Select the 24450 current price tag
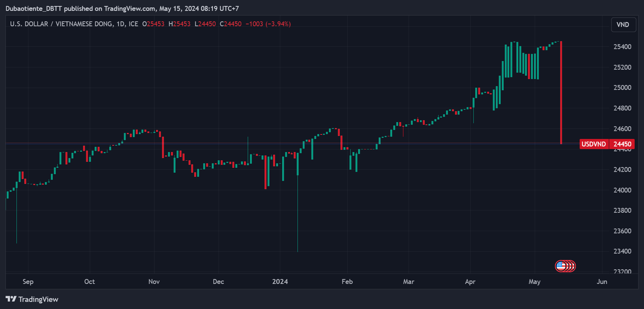The width and height of the screenshot is (644, 309). [622, 144]
